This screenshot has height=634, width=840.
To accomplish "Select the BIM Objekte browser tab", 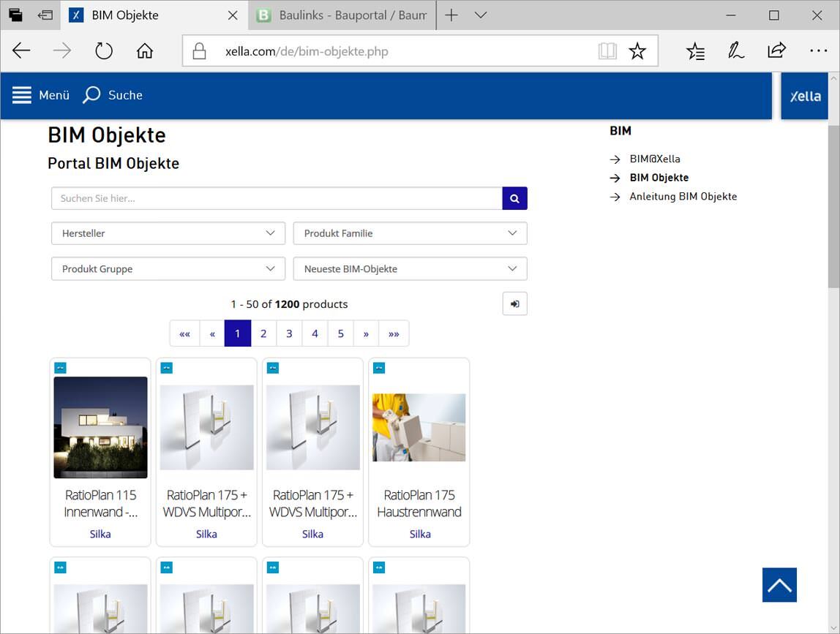I will [x=154, y=15].
